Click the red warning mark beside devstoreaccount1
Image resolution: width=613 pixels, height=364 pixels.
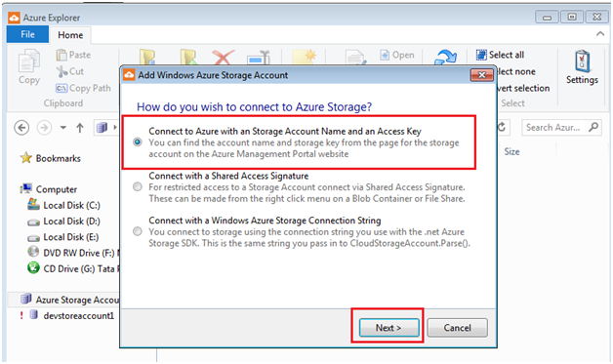tap(21, 315)
